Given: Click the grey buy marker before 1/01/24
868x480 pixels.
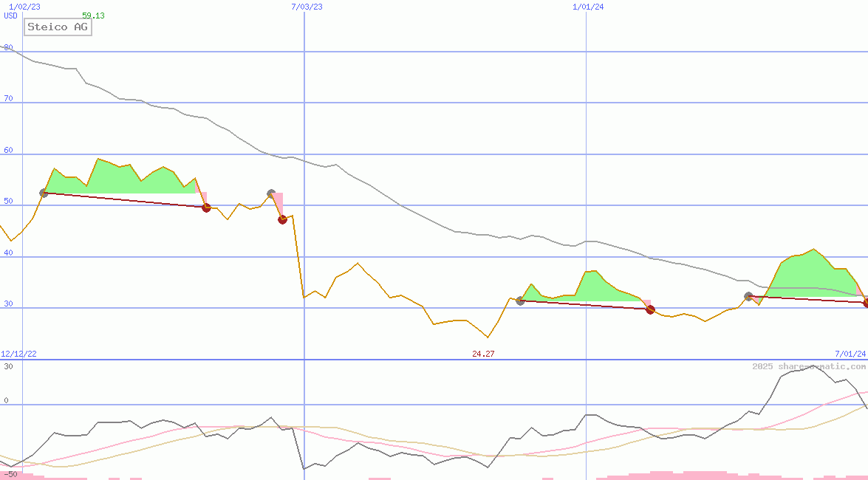Looking at the screenshot, I should pos(520,301).
